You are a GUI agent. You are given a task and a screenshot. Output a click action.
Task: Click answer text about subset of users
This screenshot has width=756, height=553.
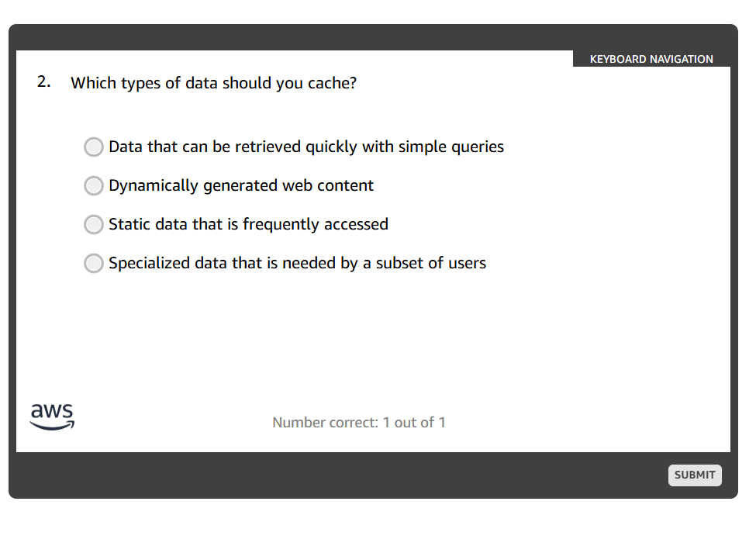point(297,263)
